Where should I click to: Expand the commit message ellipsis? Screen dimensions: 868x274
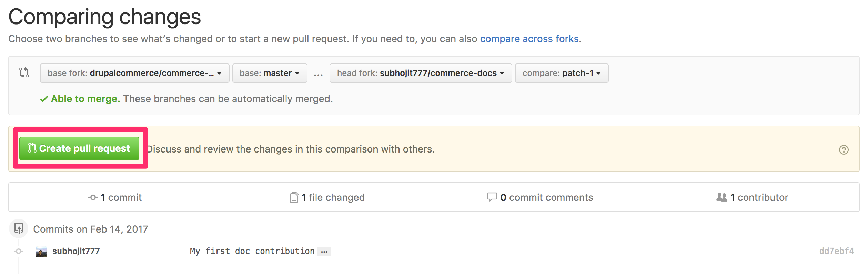tap(324, 252)
